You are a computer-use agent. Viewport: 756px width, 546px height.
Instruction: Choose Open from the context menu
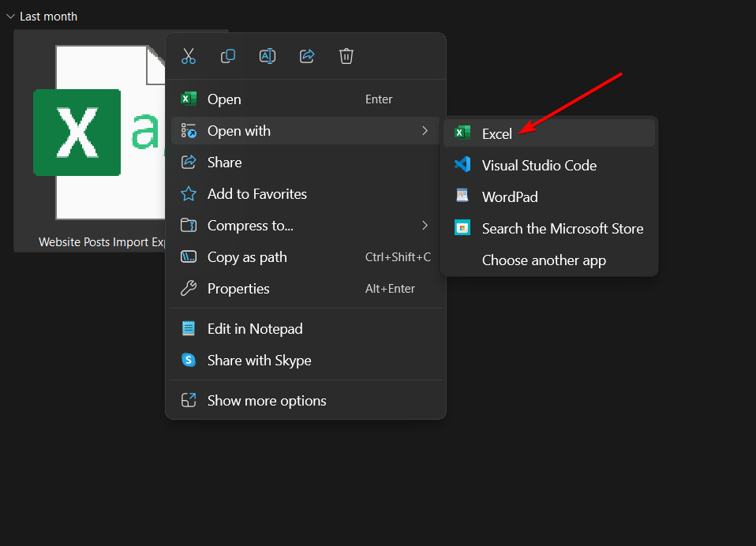[305, 99]
